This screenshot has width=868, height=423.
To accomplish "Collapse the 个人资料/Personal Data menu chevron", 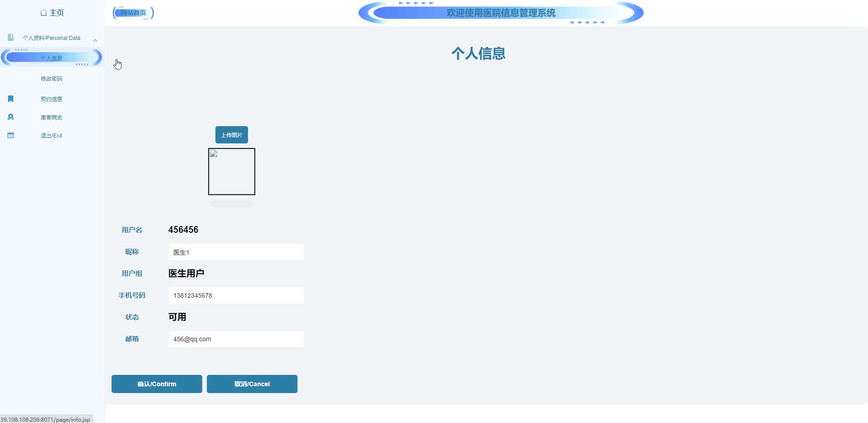I will (95, 40).
